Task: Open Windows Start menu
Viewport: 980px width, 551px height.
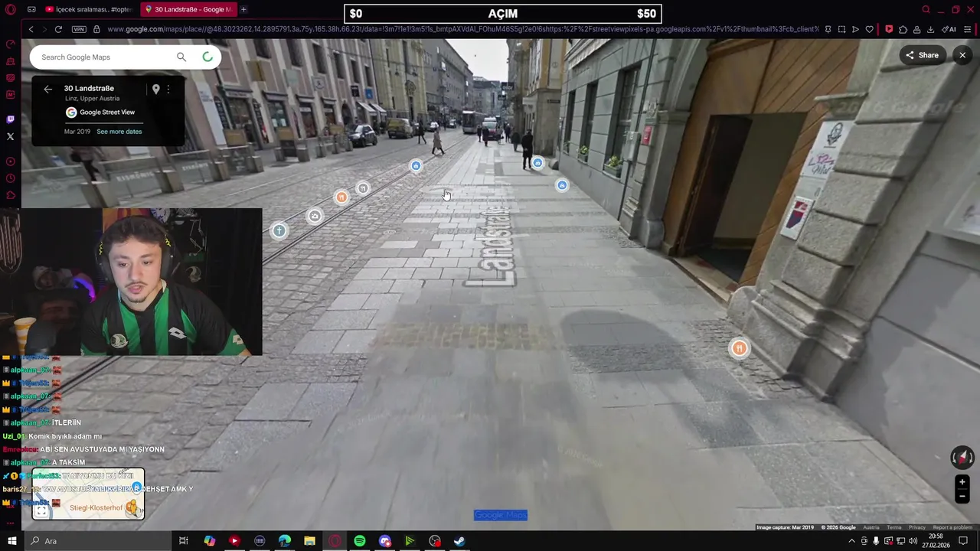Action: pos(11,541)
